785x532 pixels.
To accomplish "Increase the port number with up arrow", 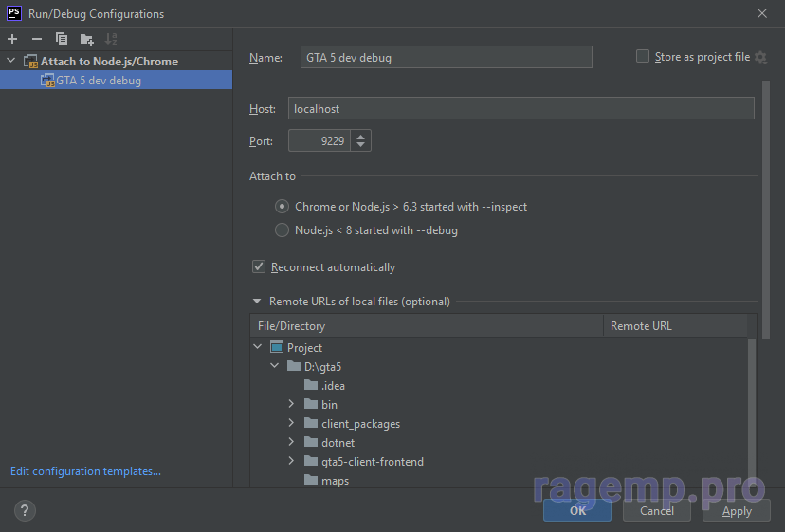I will [360, 136].
